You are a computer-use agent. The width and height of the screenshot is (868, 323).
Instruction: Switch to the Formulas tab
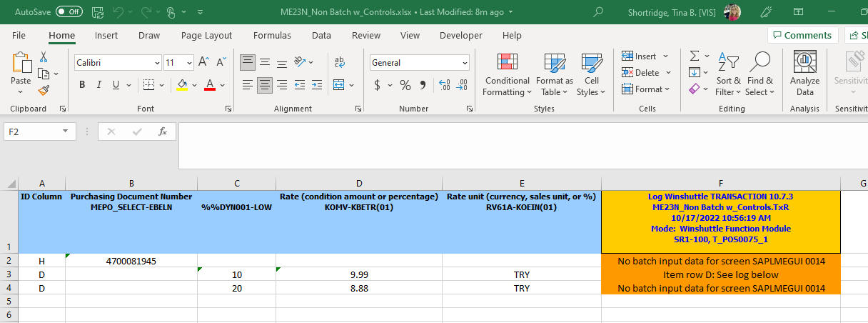point(272,35)
